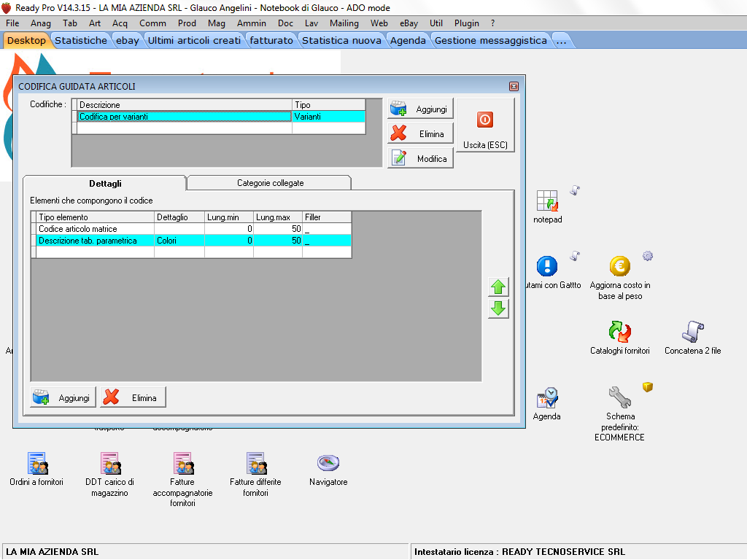The width and height of the screenshot is (747, 560).
Task: Switch to the Dettagli tab
Action: click(x=105, y=183)
